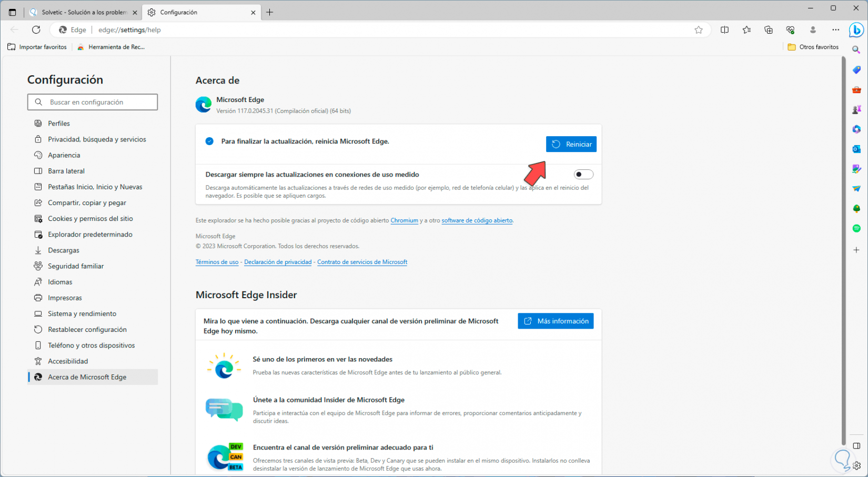Viewport: 868px width, 477px height.
Task: Open Outlook in the sidebar
Action: [856, 149]
